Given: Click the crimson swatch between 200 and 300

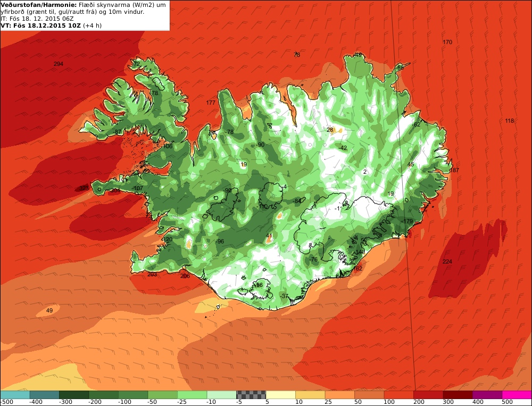Looking at the screenshot, I should [x=428, y=394].
